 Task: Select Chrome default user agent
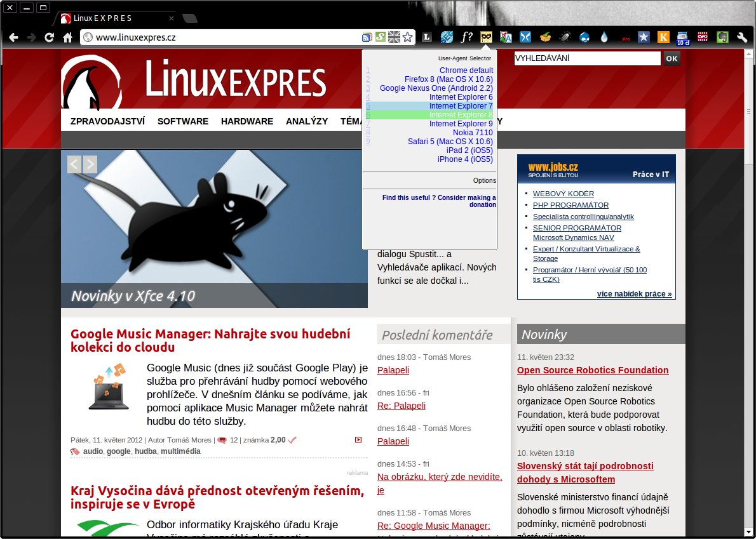tap(466, 70)
